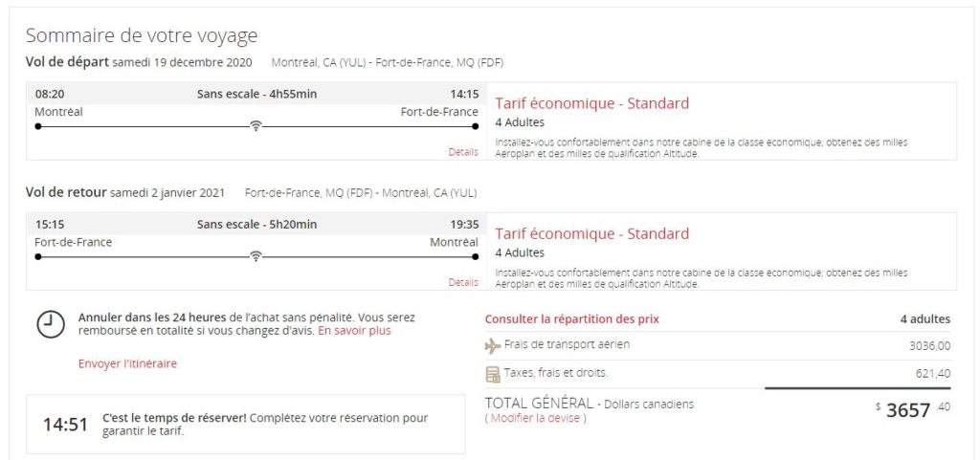Open Détails for the return flight
Image resolution: width=980 pixels, height=460 pixels.
tap(462, 282)
